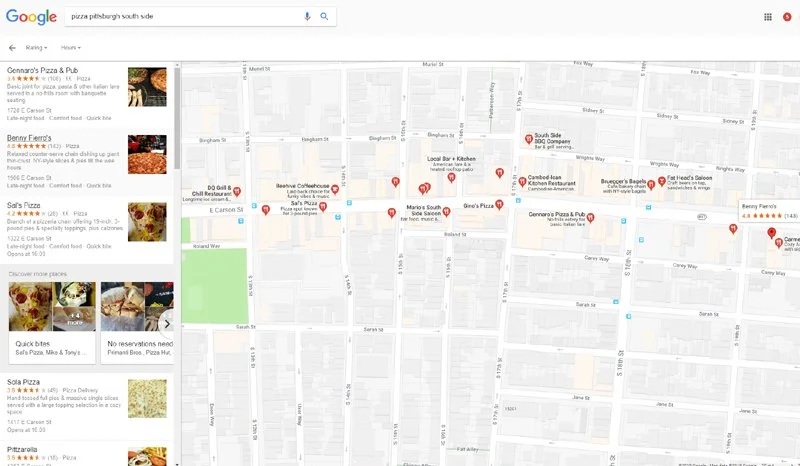Click the Local Bar + Kitchen map pin
This screenshot has height=466, width=800.
[x=451, y=177]
